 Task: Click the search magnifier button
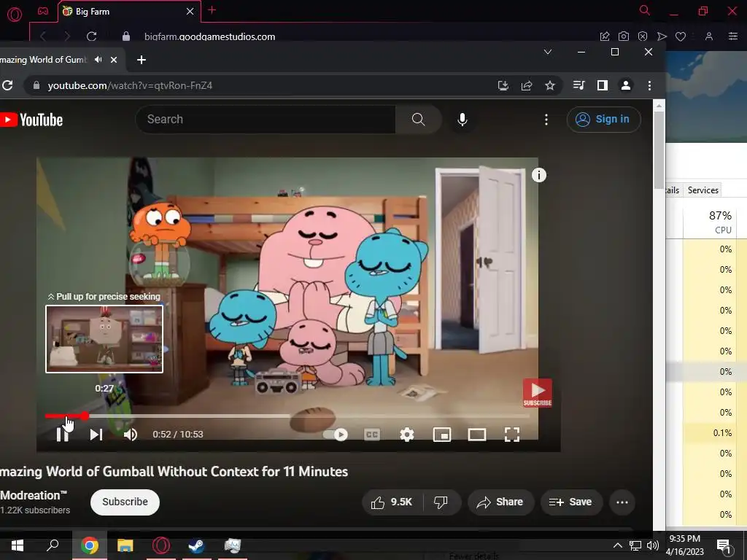[x=418, y=119]
